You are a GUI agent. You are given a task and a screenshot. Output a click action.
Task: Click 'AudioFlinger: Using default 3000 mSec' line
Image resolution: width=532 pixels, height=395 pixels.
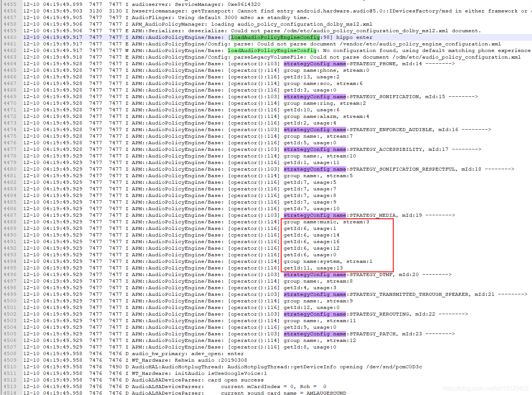click(221, 18)
